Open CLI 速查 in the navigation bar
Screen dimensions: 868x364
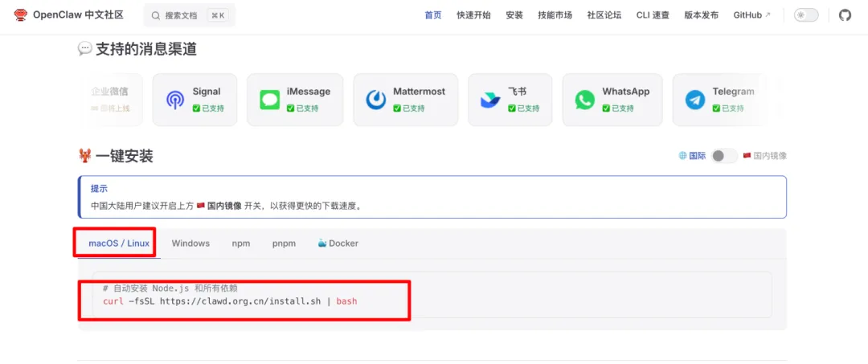(653, 15)
